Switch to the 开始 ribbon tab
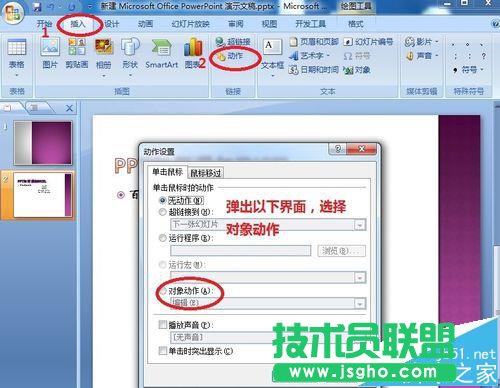Screen dimensions: 500x388 click(44, 24)
